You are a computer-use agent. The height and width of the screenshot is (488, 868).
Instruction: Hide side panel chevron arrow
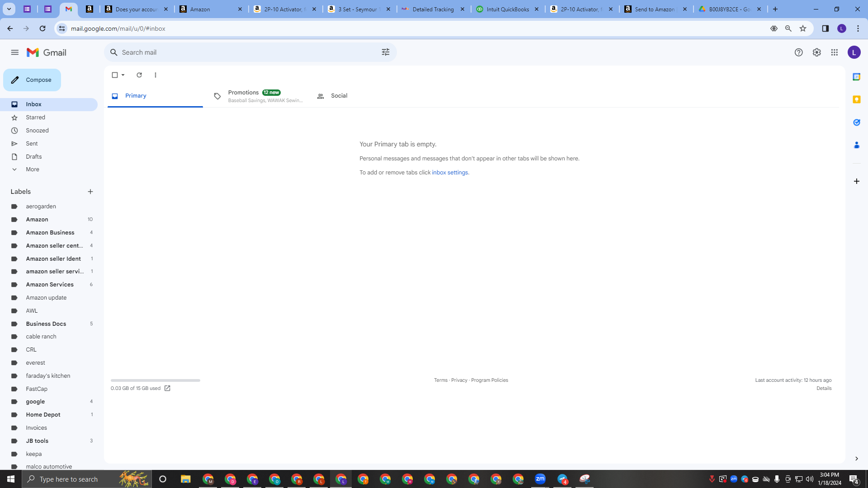[x=856, y=459]
